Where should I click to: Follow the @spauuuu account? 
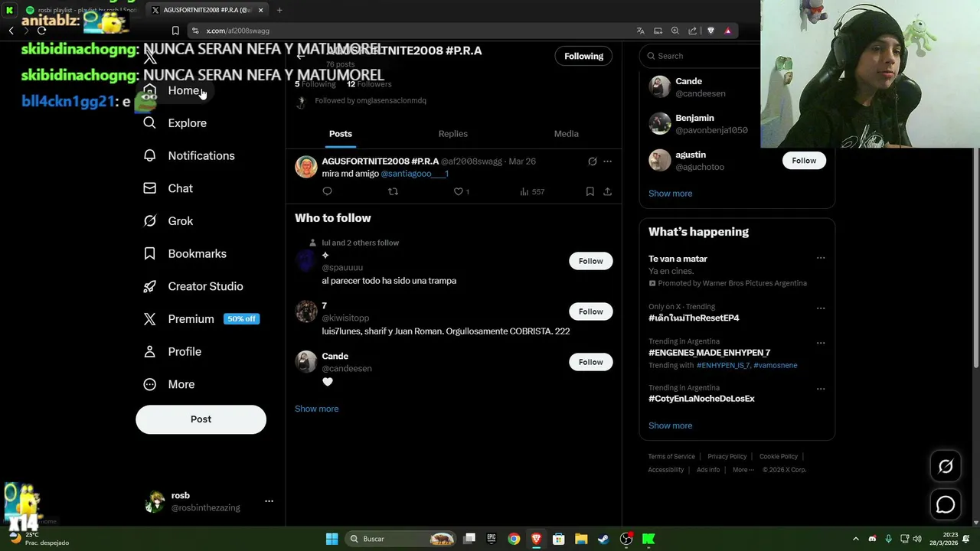[x=590, y=261]
